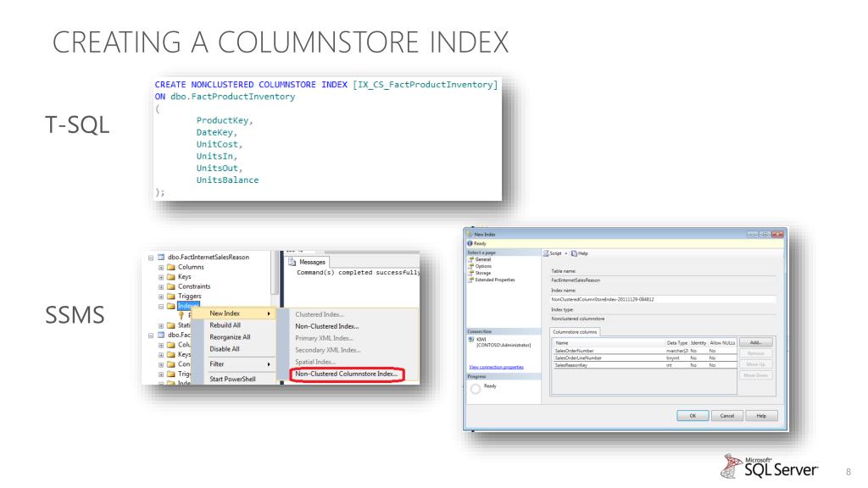Screen dimensions: 868x488
Task: Click the Triggers folder icon under dbo.FactInternetSalesReason
Action: pyautogui.click(x=171, y=297)
